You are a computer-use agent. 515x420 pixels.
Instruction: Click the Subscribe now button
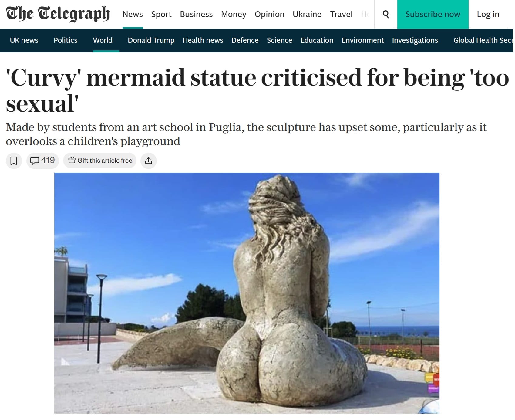433,14
